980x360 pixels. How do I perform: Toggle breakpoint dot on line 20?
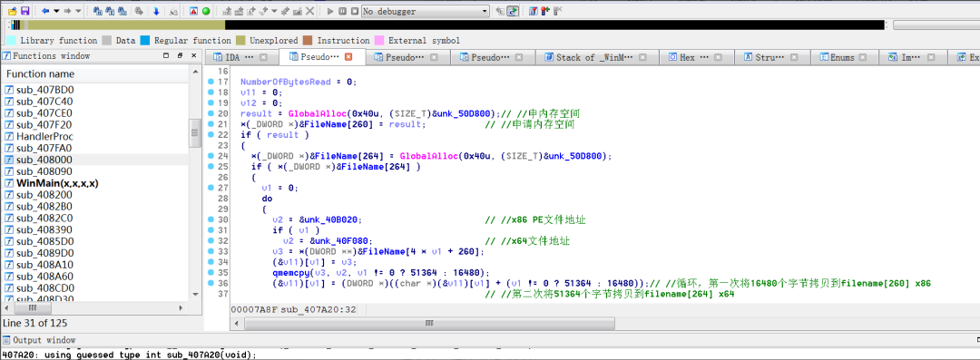(211, 113)
